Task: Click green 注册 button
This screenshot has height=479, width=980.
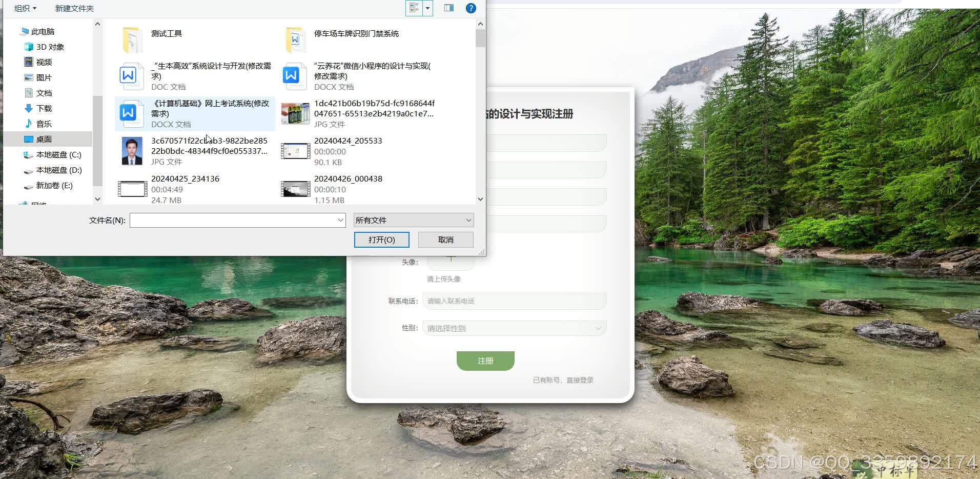Action: pos(485,361)
